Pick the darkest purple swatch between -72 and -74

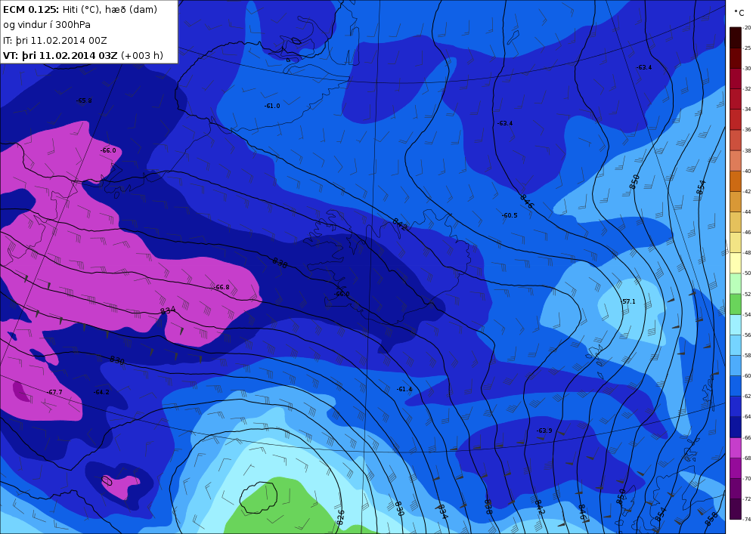pyautogui.click(x=736, y=508)
